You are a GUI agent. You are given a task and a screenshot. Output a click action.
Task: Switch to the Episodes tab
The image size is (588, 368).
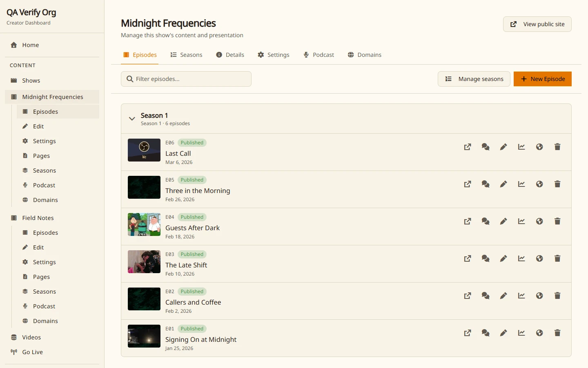tap(140, 55)
